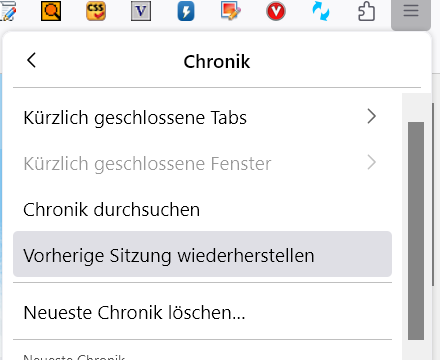Open the gray V validator extension icon

(141, 11)
